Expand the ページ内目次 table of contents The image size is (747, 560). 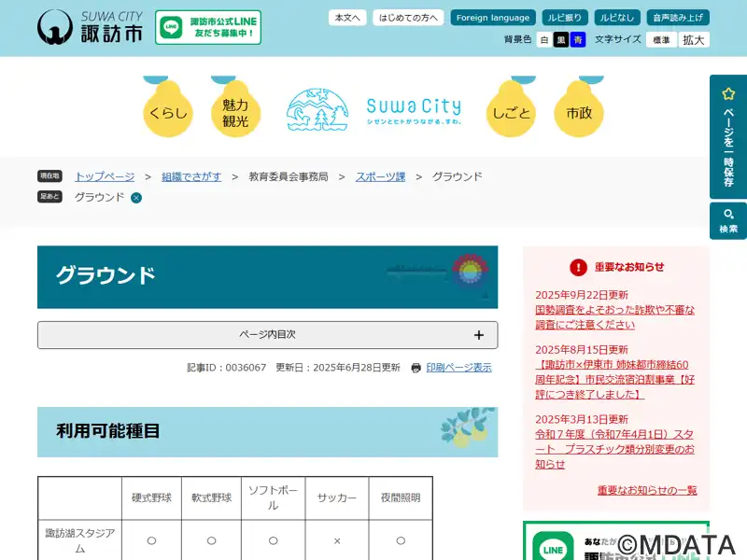[267, 335]
